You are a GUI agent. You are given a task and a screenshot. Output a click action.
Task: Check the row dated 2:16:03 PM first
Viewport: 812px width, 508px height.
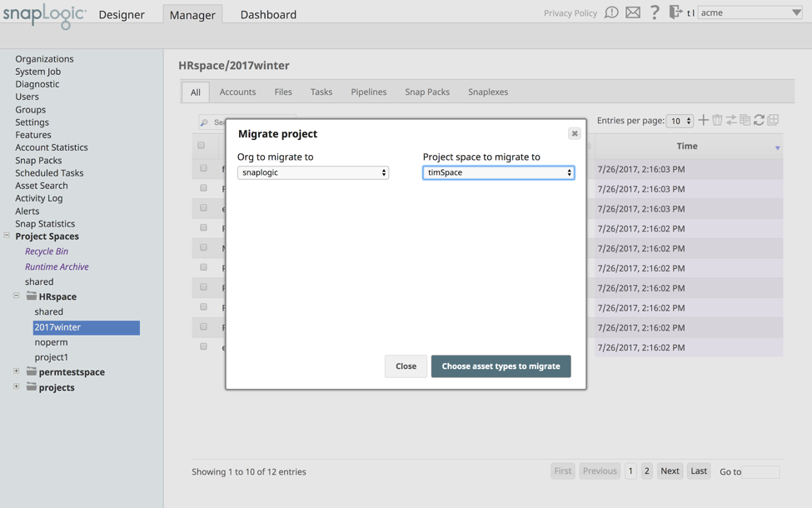[x=203, y=168]
